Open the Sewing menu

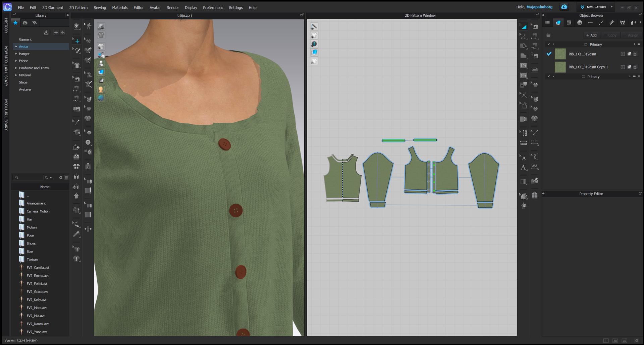(100, 8)
